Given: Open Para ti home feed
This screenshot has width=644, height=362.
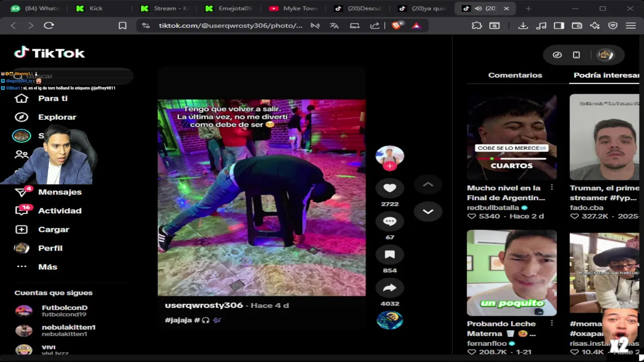Looking at the screenshot, I should pos(53,99).
